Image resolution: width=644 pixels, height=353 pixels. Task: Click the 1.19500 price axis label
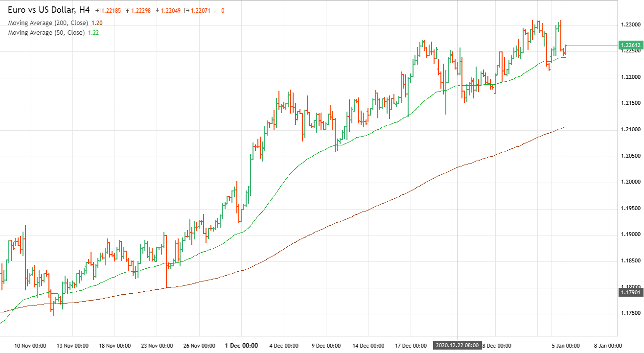(x=630, y=209)
